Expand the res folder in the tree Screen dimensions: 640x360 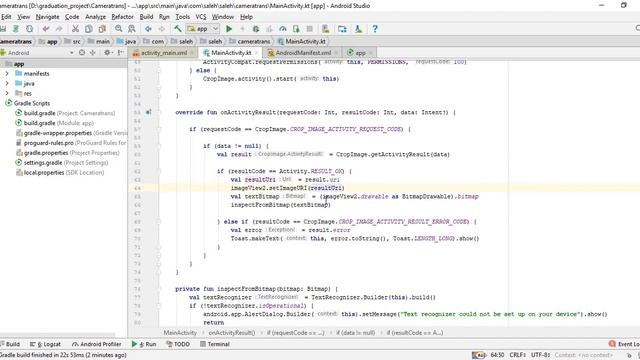point(7,93)
